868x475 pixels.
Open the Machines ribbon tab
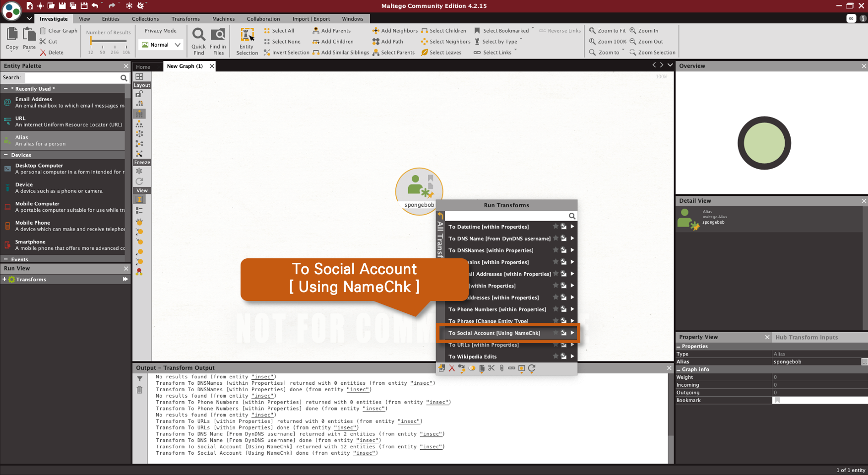point(224,19)
